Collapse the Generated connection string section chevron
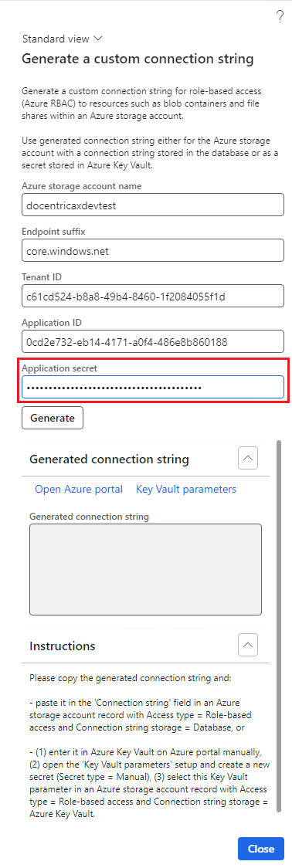Viewport: 292px width, 868px height. pyautogui.click(x=248, y=459)
